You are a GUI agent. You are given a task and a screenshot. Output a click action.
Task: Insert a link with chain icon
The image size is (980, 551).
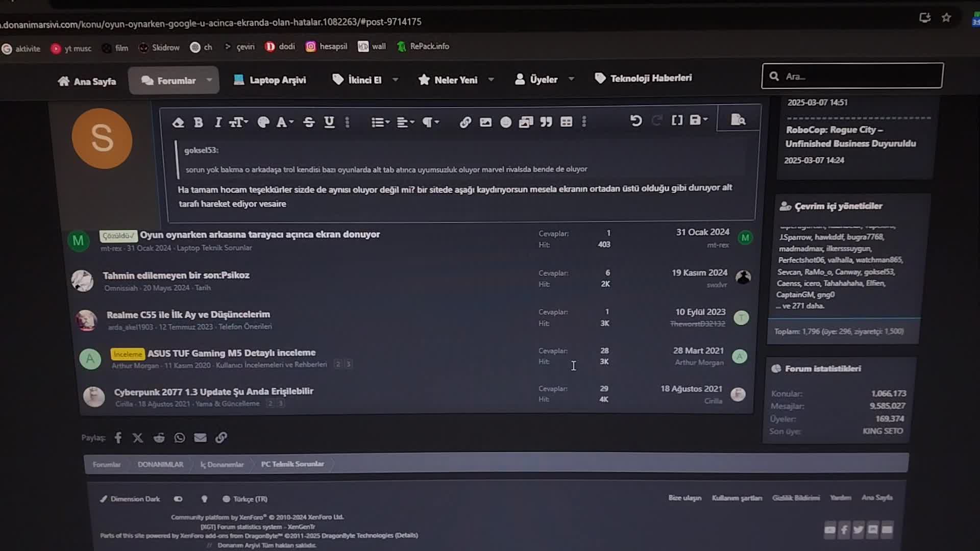pos(465,122)
